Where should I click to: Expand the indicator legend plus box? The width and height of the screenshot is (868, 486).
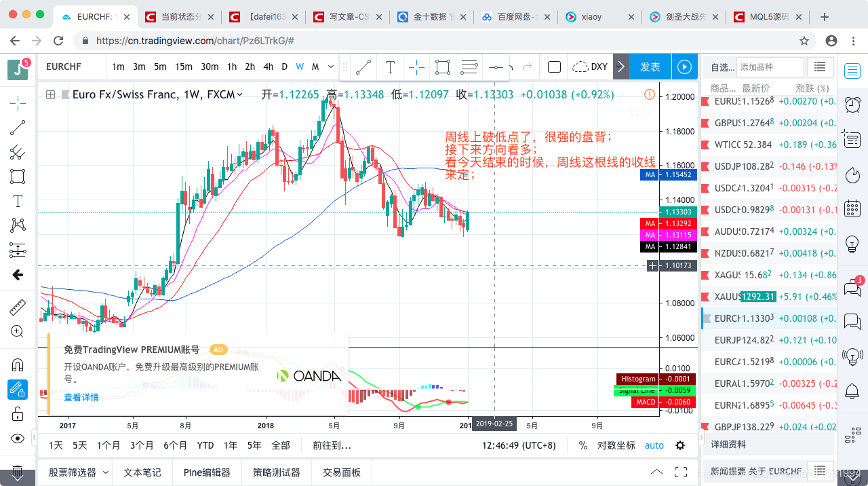tap(50, 95)
